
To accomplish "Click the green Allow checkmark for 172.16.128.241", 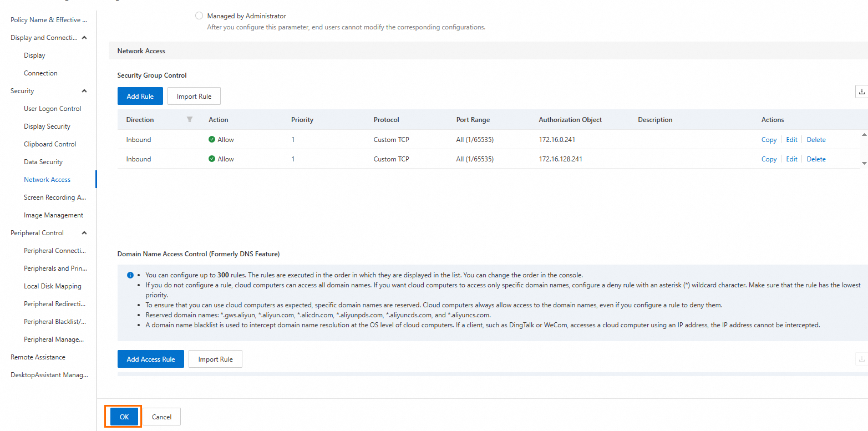I will tap(212, 159).
